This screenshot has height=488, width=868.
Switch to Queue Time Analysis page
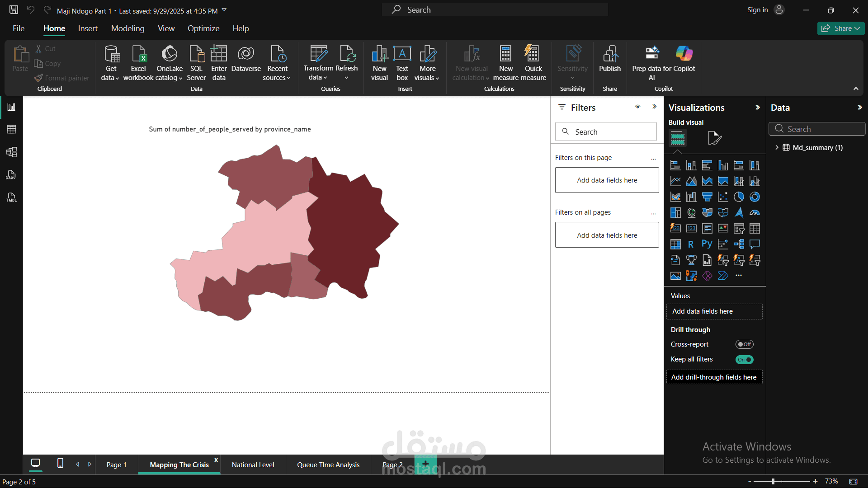[x=328, y=465]
